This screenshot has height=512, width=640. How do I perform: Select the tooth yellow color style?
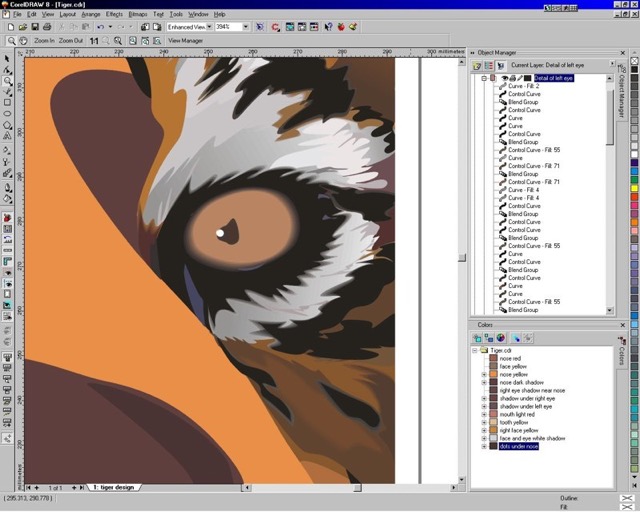coord(513,423)
